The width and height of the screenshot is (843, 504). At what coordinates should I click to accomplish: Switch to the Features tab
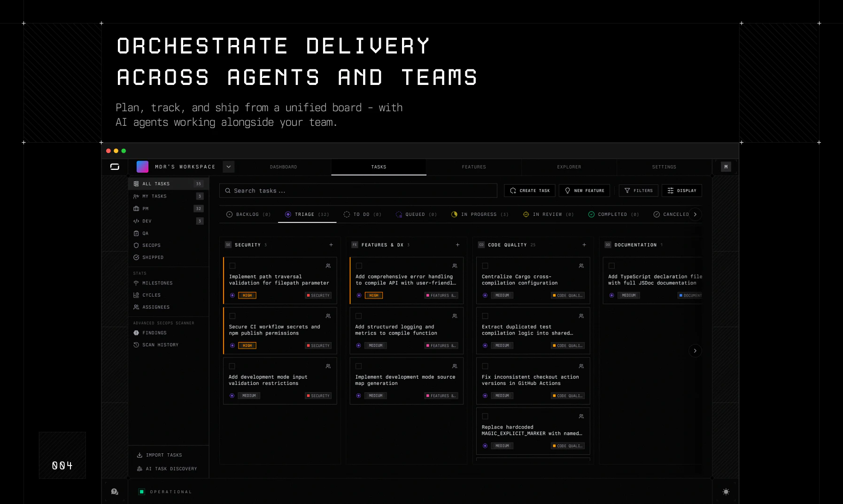474,167
